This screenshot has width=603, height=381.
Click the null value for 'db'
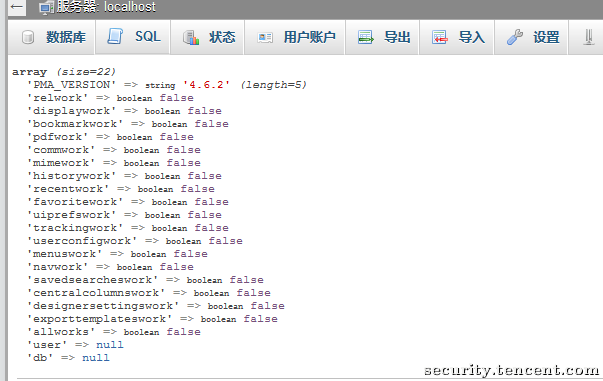[x=96, y=358]
